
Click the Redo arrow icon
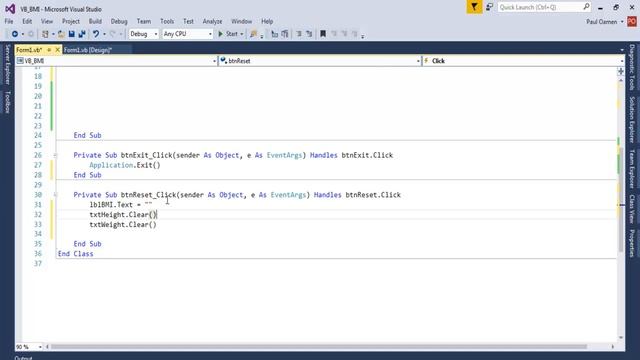point(113,34)
